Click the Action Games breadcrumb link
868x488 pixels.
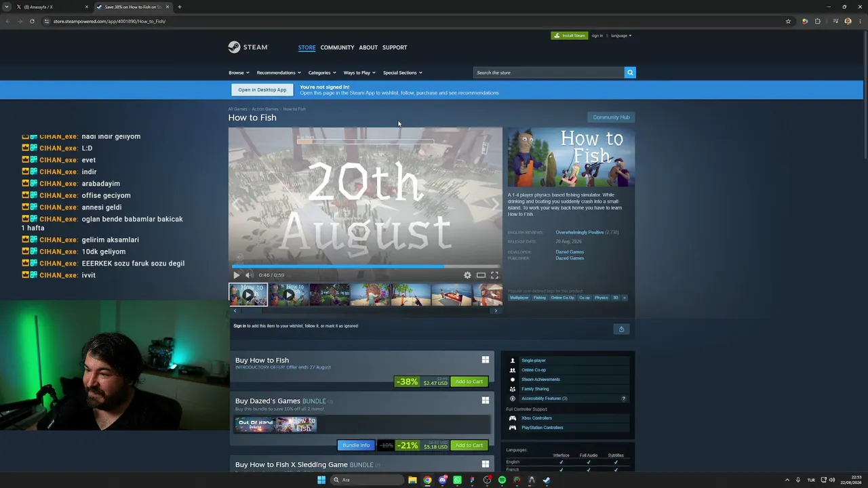tap(265, 109)
